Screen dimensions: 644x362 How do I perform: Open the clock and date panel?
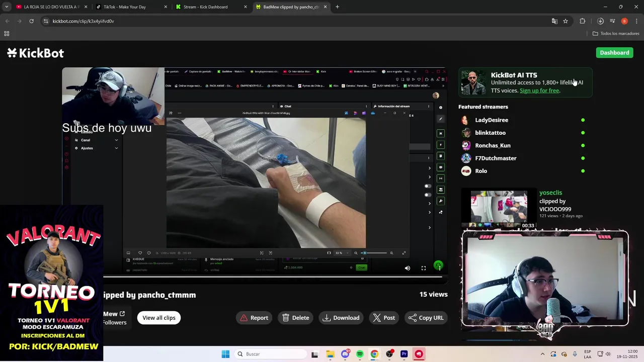627,354
